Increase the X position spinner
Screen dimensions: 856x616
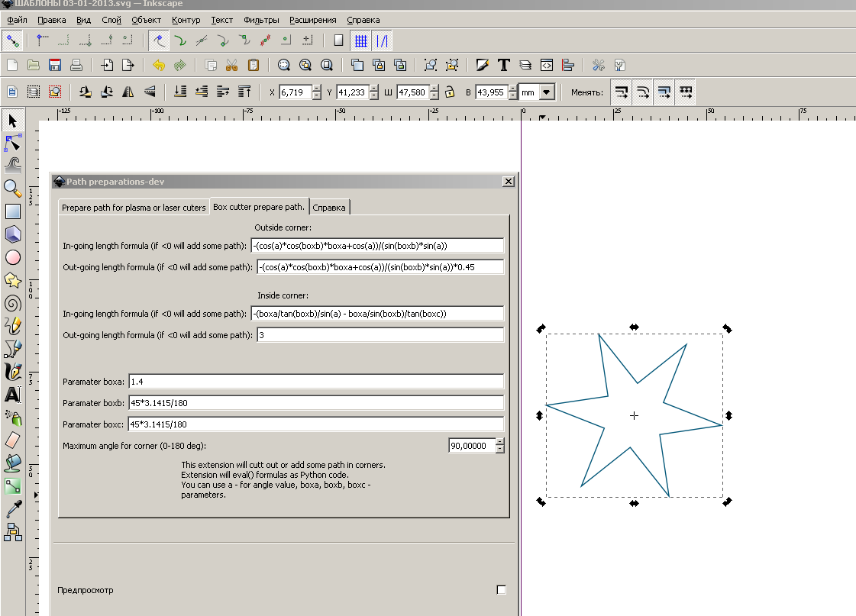pyautogui.click(x=317, y=89)
